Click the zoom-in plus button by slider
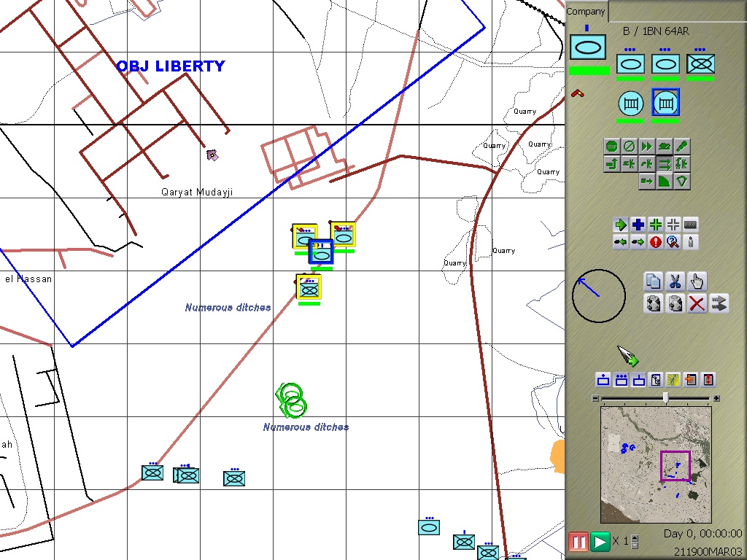Image resolution: width=747 pixels, height=560 pixels. pyautogui.click(x=716, y=398)
